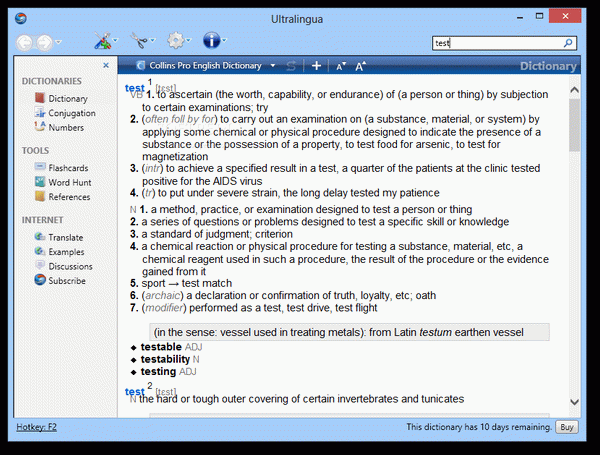Click 'sport → test match' definition line
The image size is (600, 455).
pyautogui.click(x=181, y=284)
